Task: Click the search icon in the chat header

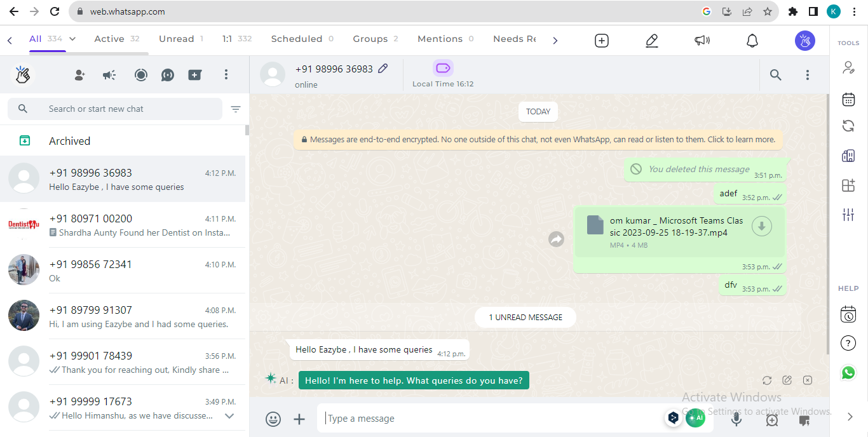Action: tap(775, 74)
